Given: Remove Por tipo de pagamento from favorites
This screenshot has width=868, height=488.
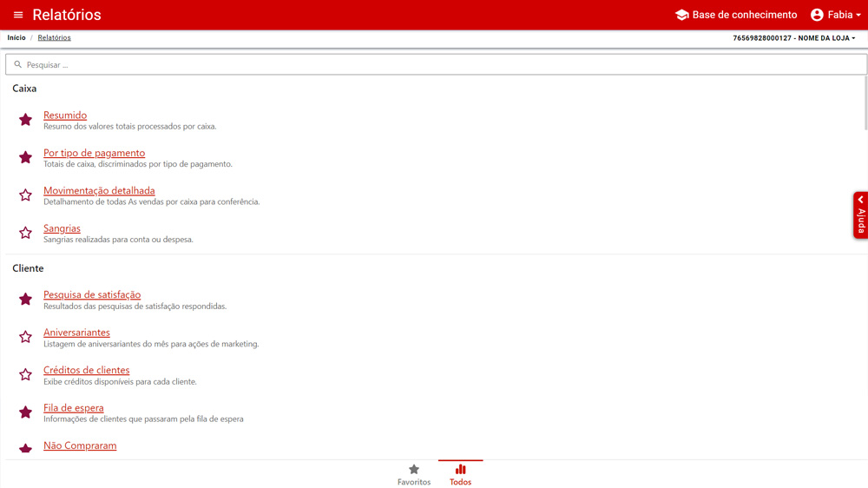Looking at the screenshot, I should [x=26, y=157].
